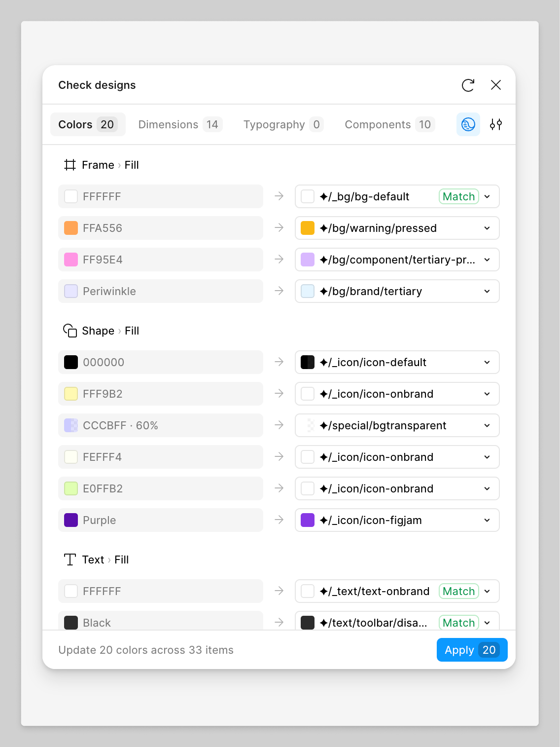560x747 pixels.
Task: Click the arrow icon next to Purple
Action: tap(279, 520)
